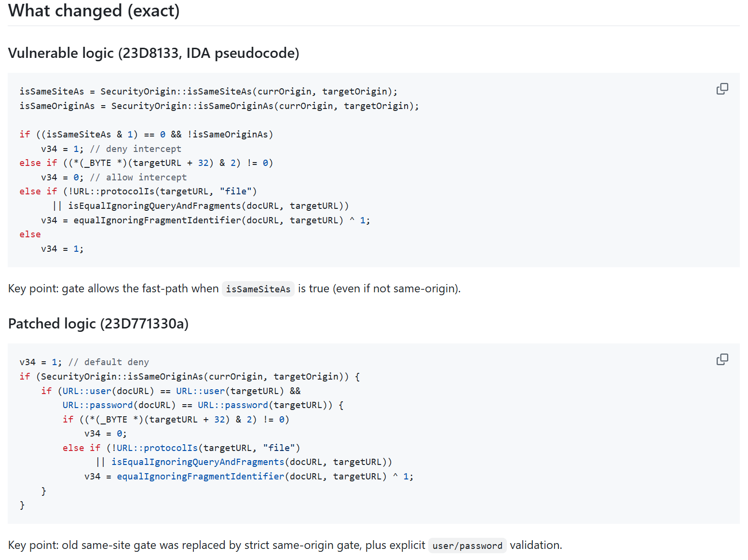Copy the patched logic code block
The width and height of the screenshot is (748, 560).
coord(722,359)
